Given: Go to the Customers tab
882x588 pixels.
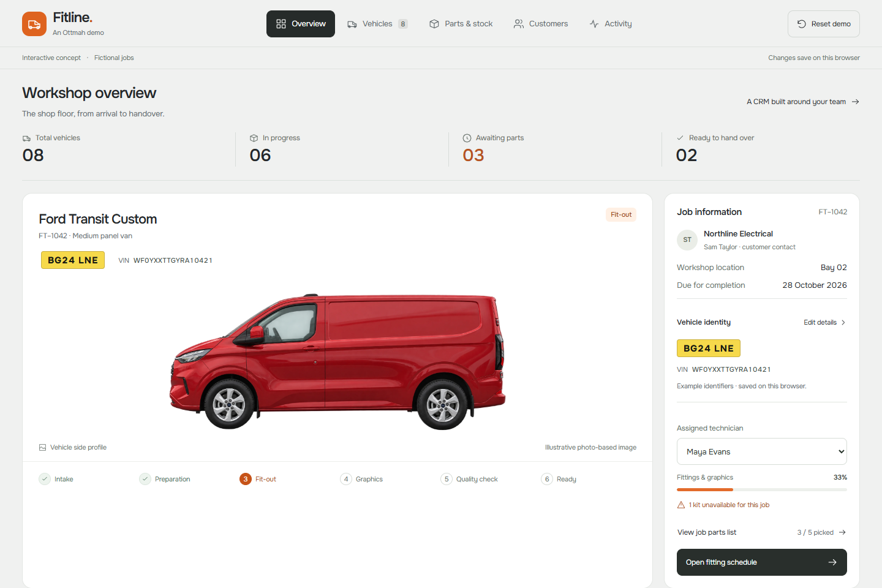Looking at the screenshot, I should [541, 24].
